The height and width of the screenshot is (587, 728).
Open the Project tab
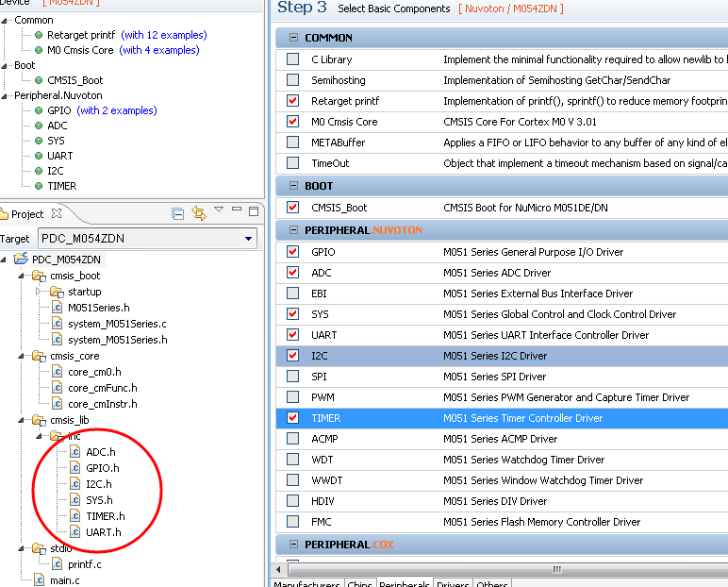(x=27, y=214)
